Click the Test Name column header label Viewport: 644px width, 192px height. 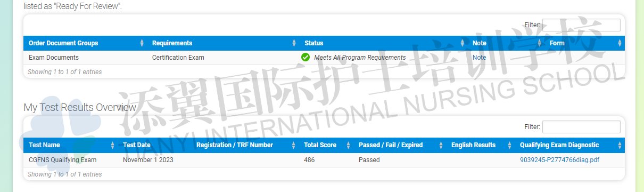[x=44, y=145]
